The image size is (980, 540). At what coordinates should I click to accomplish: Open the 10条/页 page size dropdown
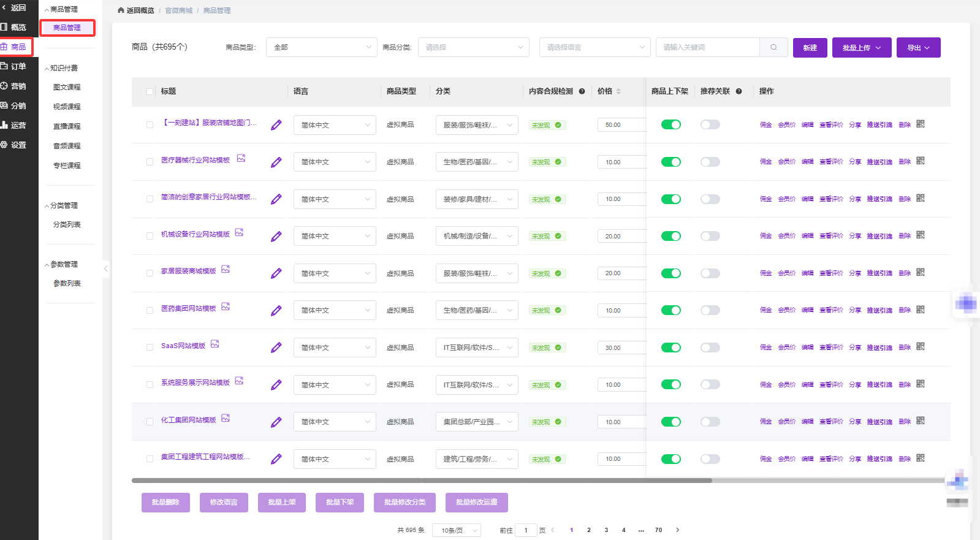[456, 530]
